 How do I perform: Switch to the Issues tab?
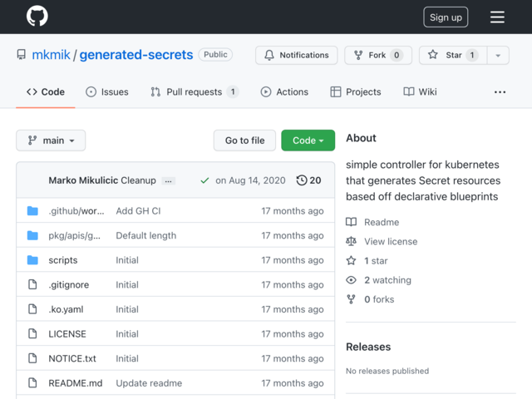pyautogui.click(x=107, y=92)
